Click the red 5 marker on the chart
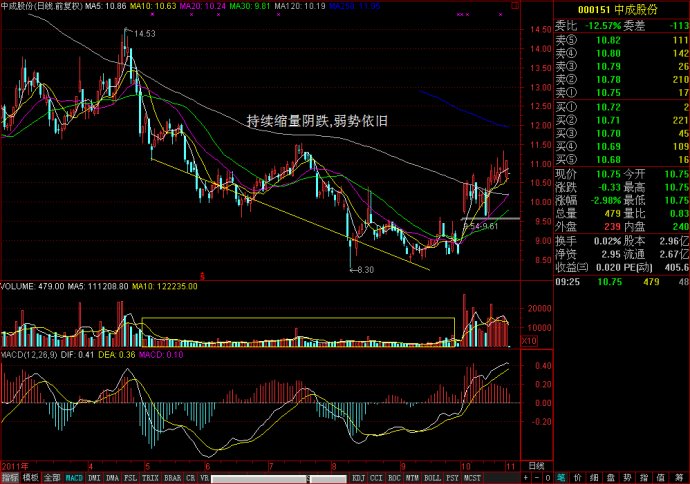 tap(203, 277)
